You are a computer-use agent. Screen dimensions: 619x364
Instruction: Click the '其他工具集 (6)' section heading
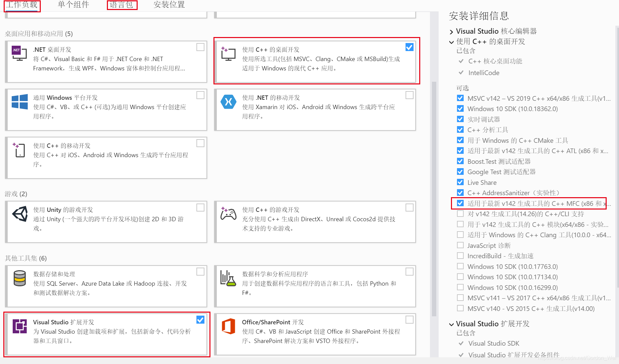(x=26, y=258)
